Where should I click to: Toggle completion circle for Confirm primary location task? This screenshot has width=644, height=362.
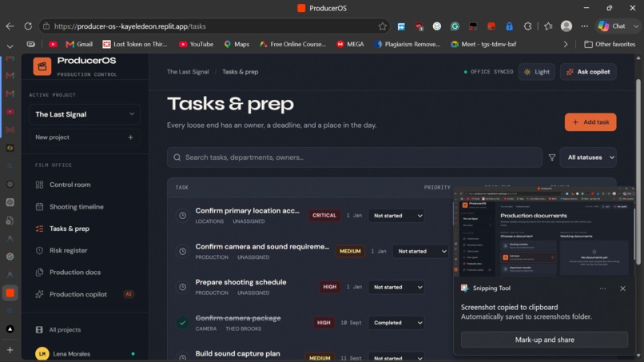(183, 215)
